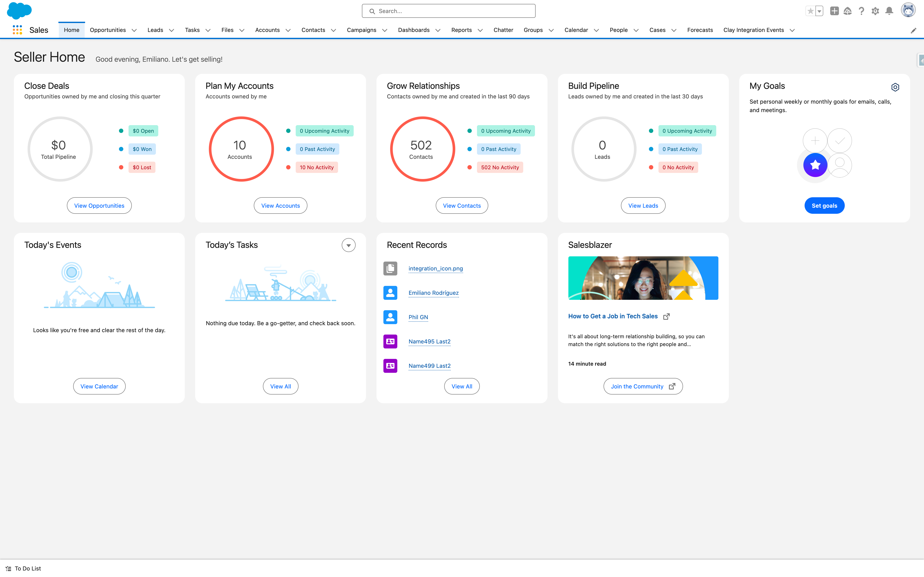Click the View Accounts button
The height and width of the screenshot is (577, 924).
tap(281, 206)
